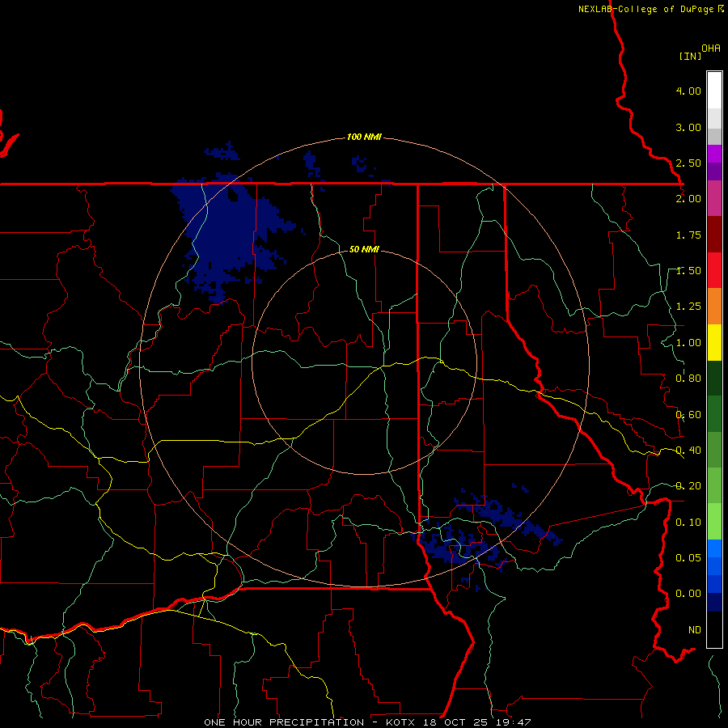Select the 0.10 legend value
This screenshot has width=728, height=728.
688,523
